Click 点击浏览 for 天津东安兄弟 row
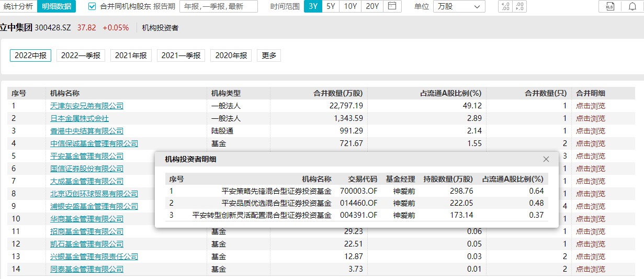 coord(591,106)
